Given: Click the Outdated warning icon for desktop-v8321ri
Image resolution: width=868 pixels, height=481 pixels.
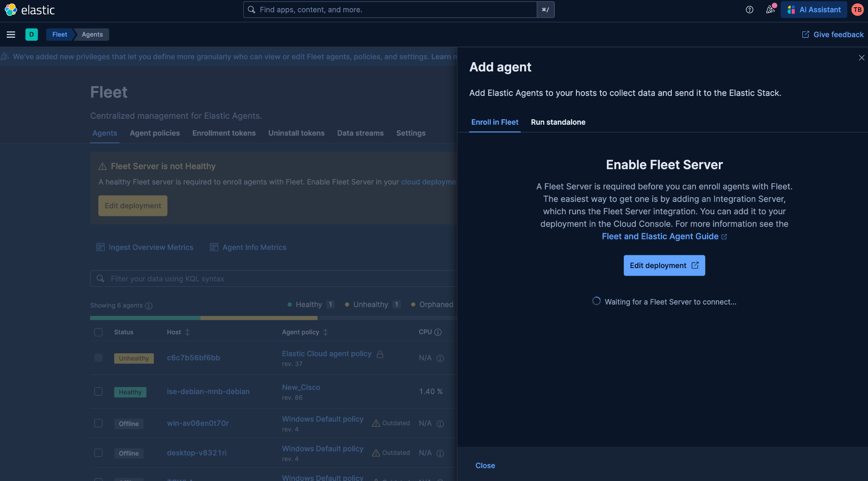Looking at the screenshot, I should coord(376,453).
